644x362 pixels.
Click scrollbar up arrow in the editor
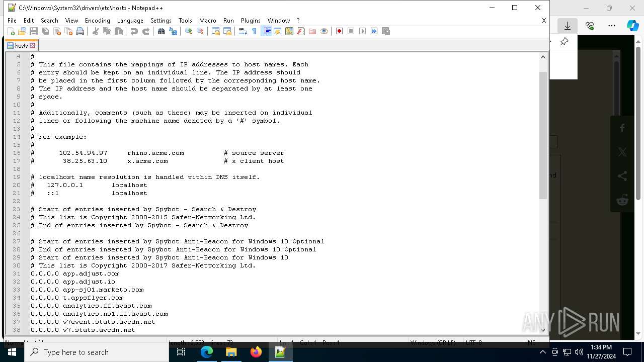543,56
